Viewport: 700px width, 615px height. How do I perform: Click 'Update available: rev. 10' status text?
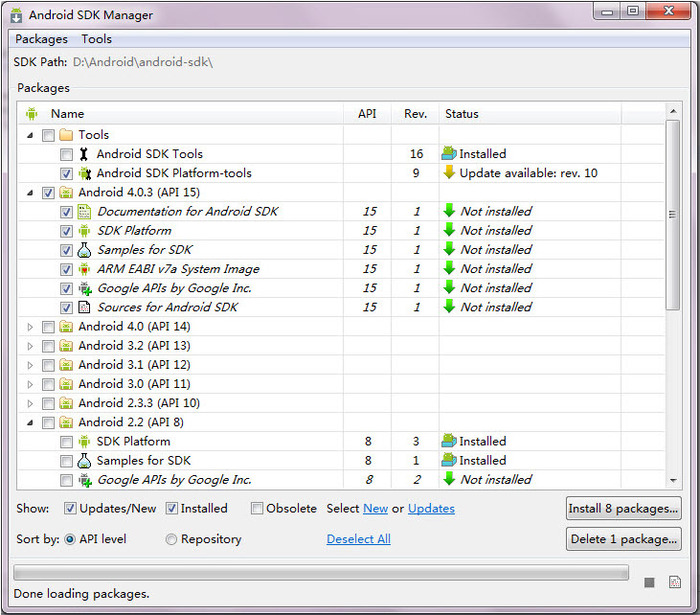[529, 173]
